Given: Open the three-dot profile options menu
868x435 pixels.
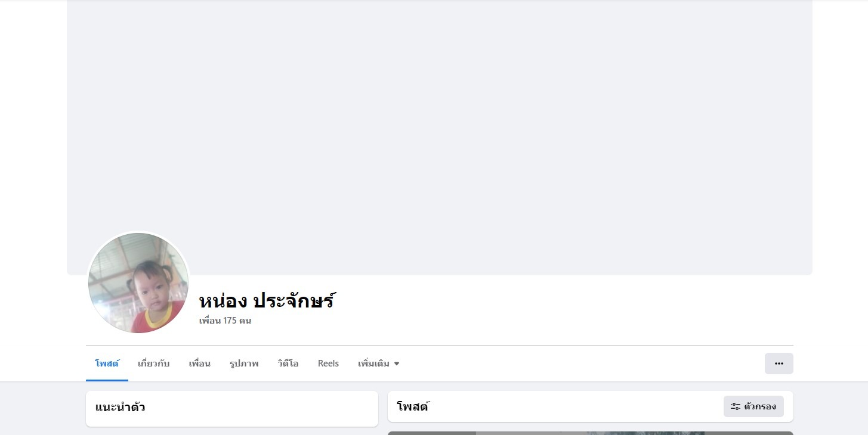Looking at the screenshot, I should pyautogui.click(x=779, y=363).
